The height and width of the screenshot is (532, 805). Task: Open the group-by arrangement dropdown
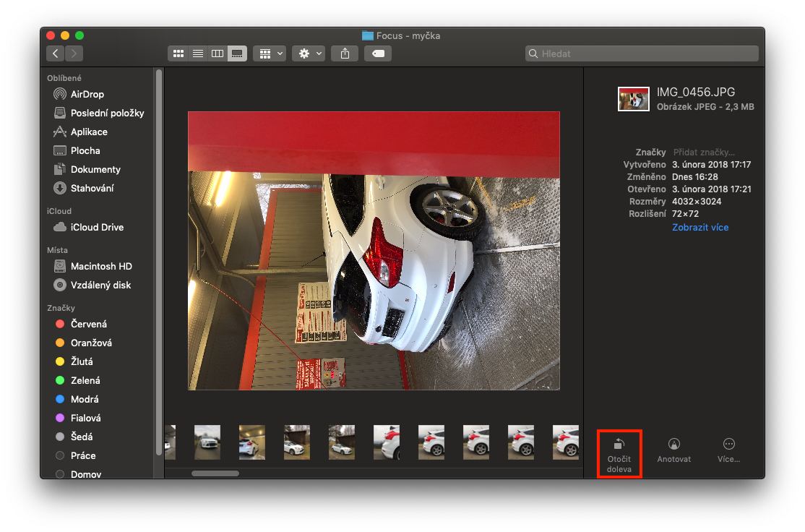[270, 53]
